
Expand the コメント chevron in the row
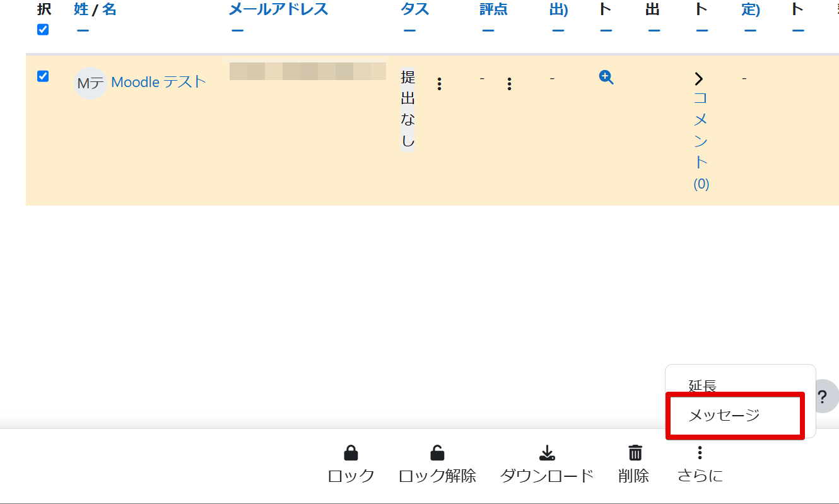699,78
